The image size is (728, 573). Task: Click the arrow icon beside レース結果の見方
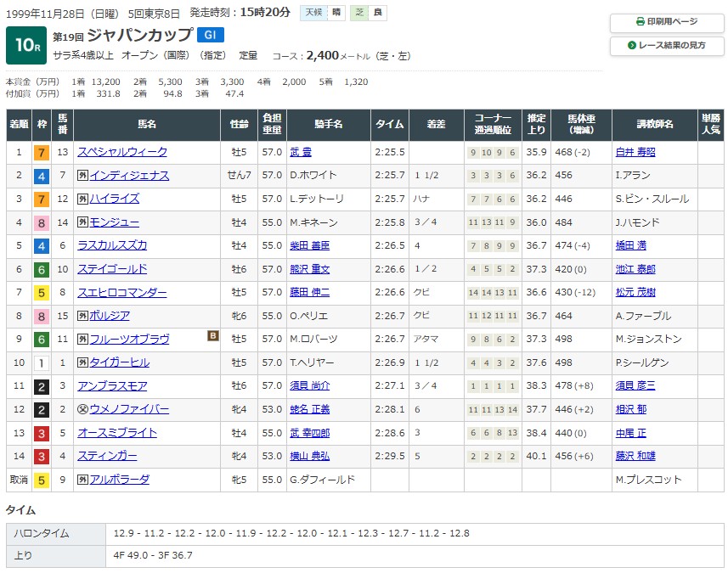[x=632, y=45]
